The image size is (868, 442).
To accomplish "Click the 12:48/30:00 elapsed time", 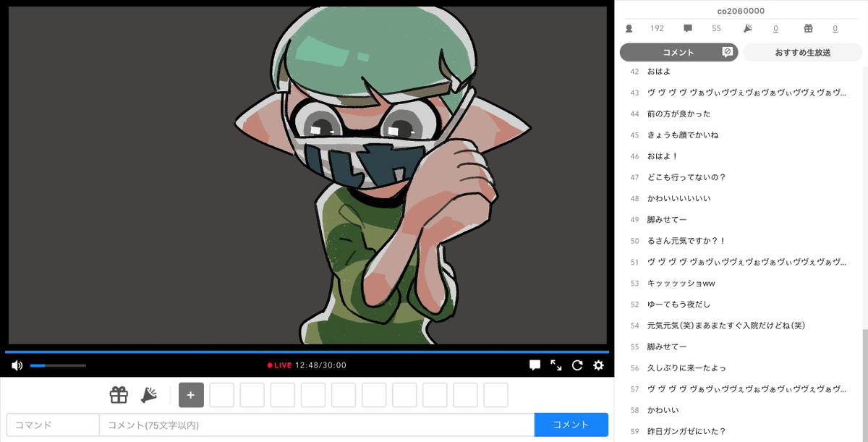I will [320, 365].
